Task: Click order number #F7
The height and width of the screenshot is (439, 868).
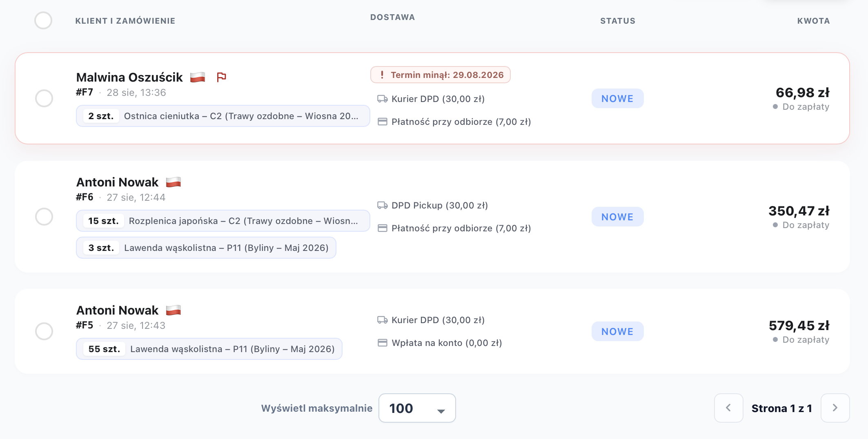Action: point(85,92)
